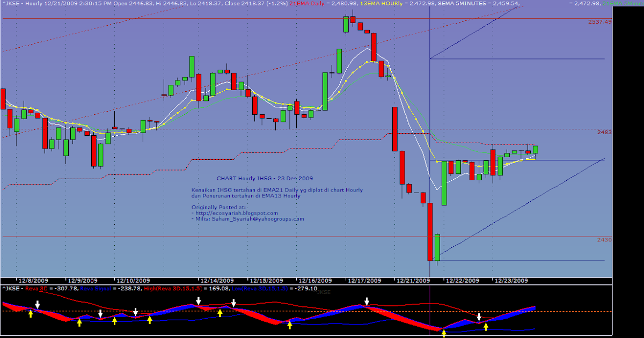Viewport: 644px width, 338px height.
Task: Click the 'Originally Posted at:' text
Action: click(x=218, y=207)
